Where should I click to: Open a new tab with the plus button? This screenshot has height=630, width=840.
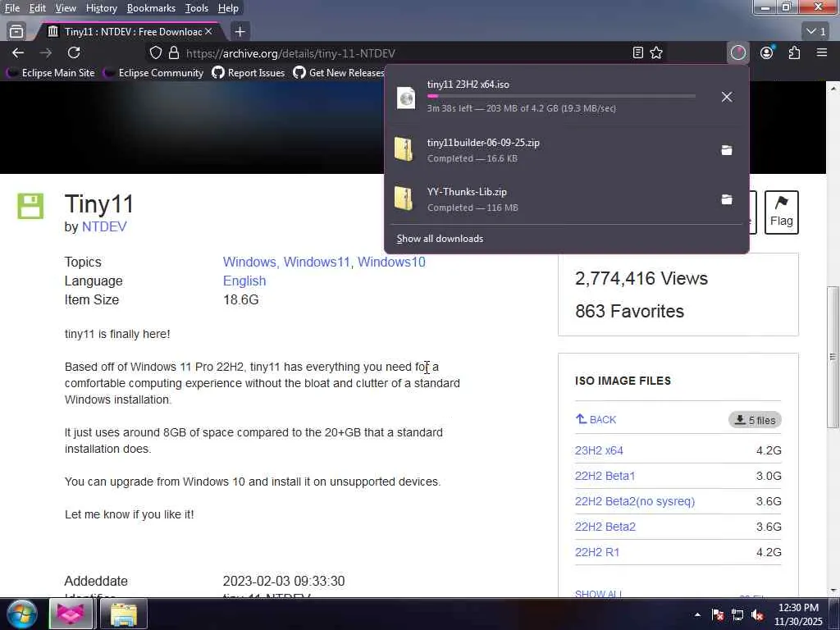coord(240,32)
